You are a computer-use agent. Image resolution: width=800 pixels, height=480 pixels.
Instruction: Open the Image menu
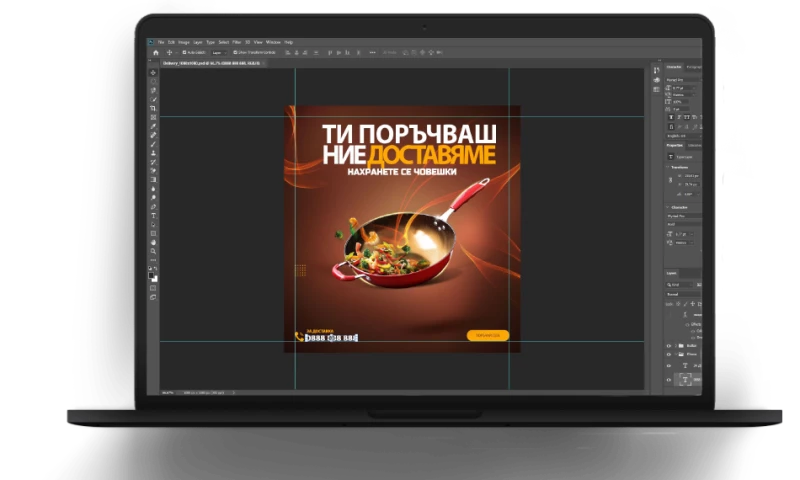[x=184, y=42]
